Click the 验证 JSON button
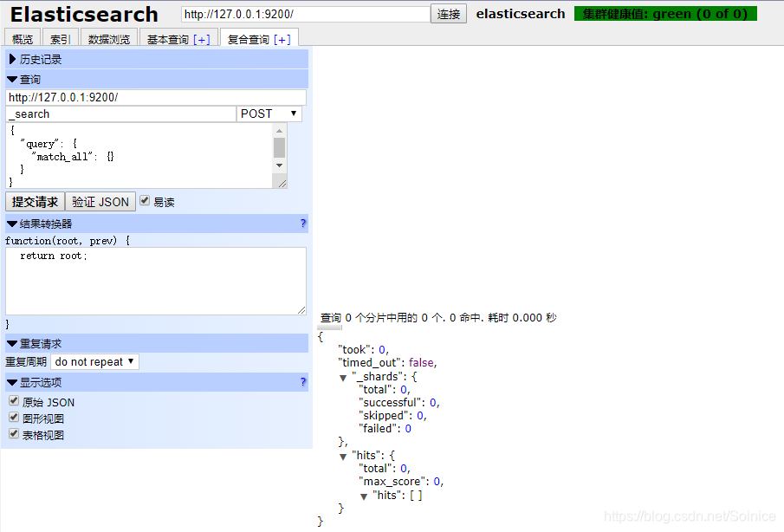784x532 pixels. [100, 202]
